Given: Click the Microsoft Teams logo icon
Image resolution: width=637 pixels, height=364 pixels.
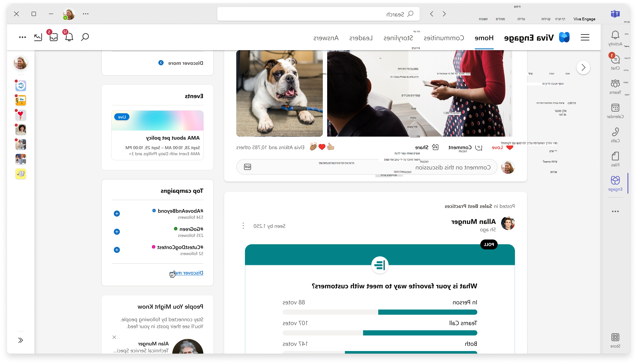Looking at the screenshot, I should 615,14.
